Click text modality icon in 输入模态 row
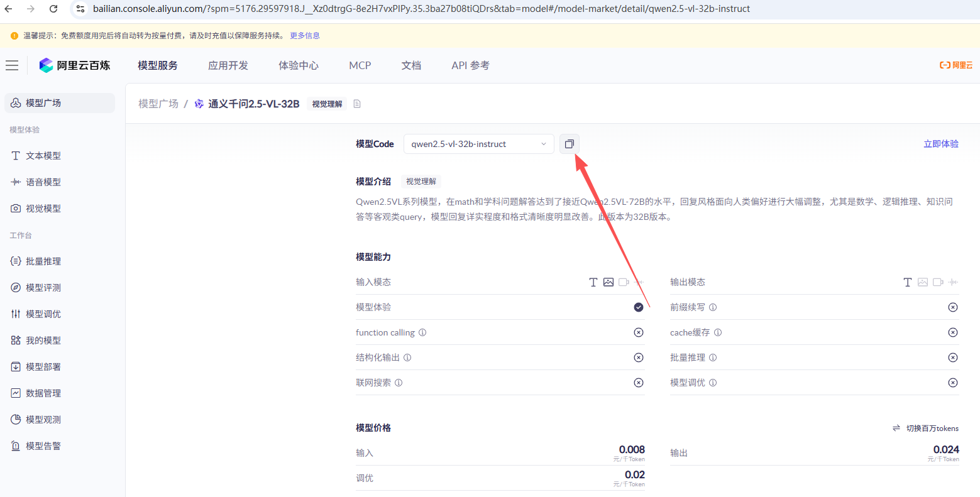The height and width of the screenshot is (497, 980). [x=593, y=282]
